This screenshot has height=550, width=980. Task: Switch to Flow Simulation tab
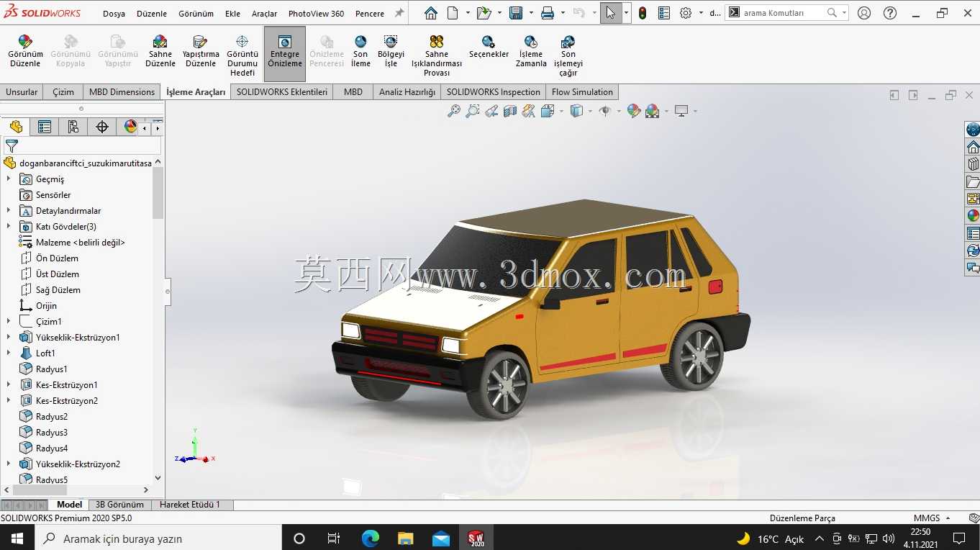[x=582, y=92]
